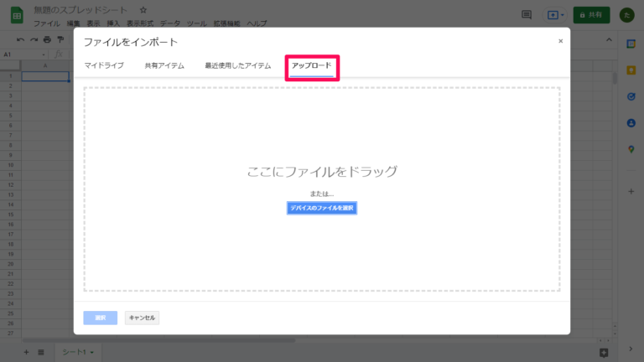Select cell A1 in the spreadsheet
Image resolution: width=644 pixels, height=362 pixels.
click(x=45, y=76)
